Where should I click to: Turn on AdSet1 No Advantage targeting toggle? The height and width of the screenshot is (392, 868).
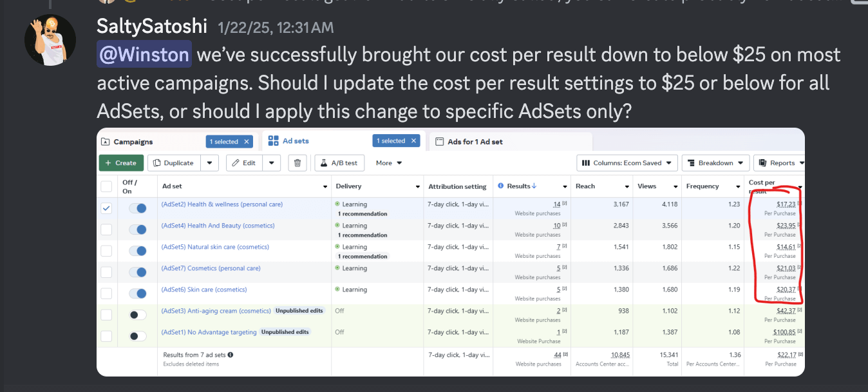(x=138, y=336)
